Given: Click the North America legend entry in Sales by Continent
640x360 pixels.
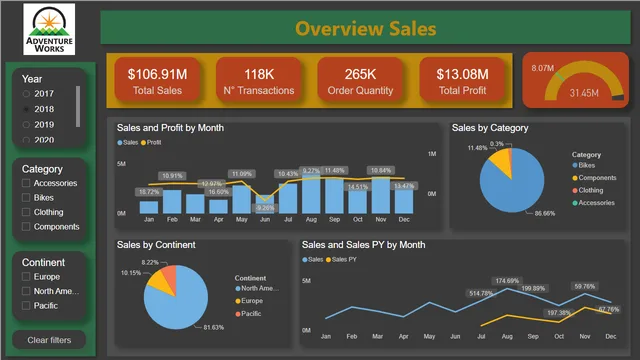Looking at the screenshot, I should tap(257, 289).
